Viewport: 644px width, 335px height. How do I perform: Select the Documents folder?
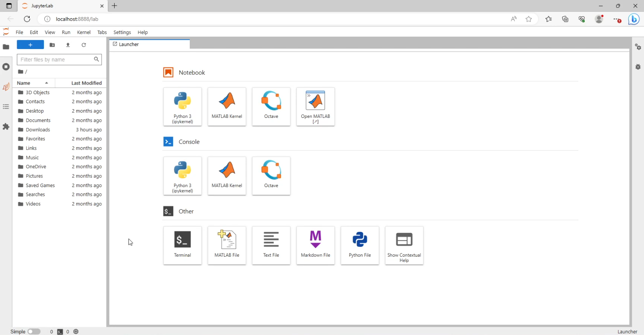60,120
